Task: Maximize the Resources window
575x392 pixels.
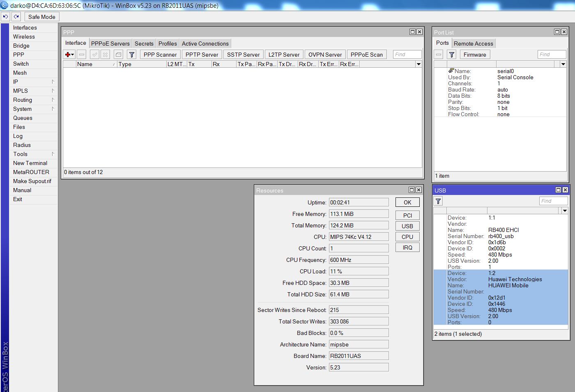Action: 412,190
